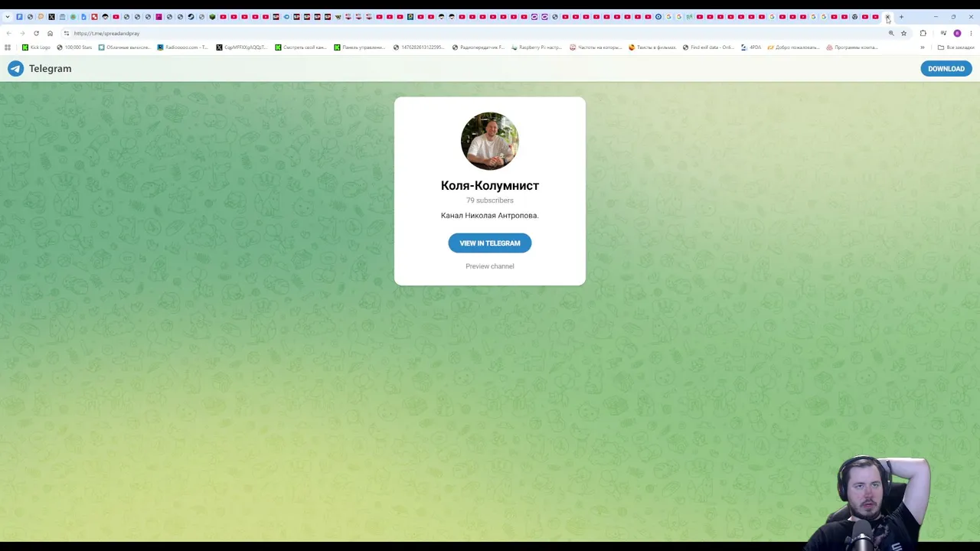Viewport: 980px width, 551px height.
Task: Open the Панель управлени... bookmark
Action: [x=359, y=47]
